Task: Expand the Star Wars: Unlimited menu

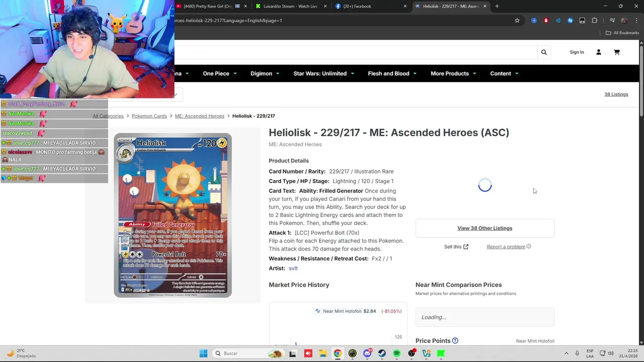Action: click(324, 73)
